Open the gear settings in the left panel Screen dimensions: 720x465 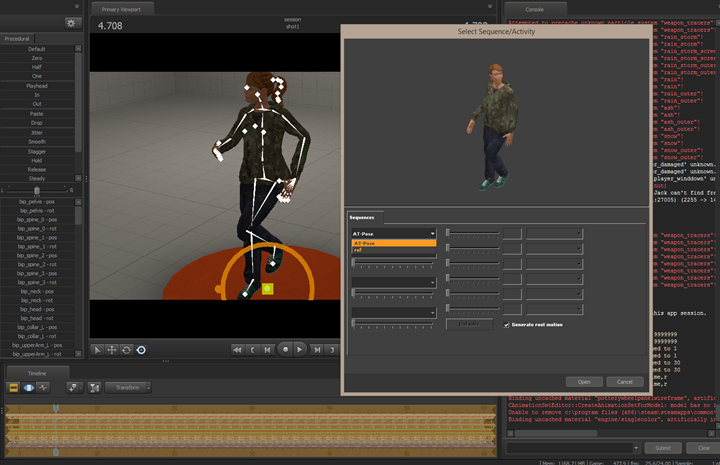[x=70, y=22]
